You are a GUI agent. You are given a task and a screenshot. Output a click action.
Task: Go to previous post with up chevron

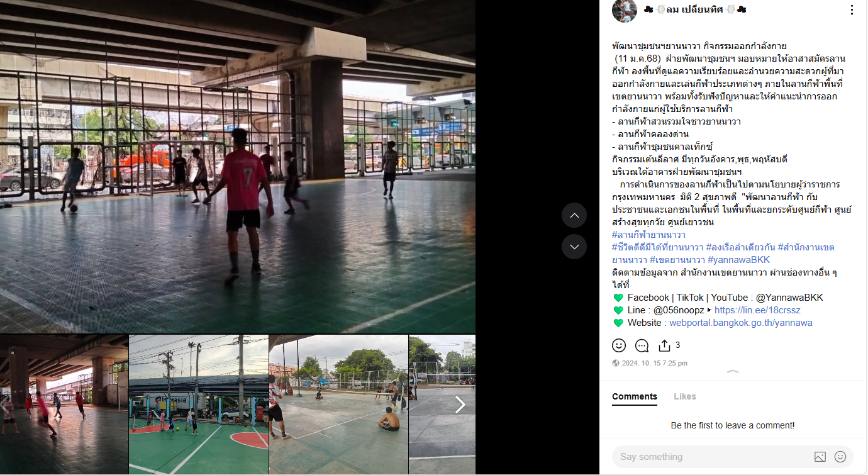click(574, 215)
